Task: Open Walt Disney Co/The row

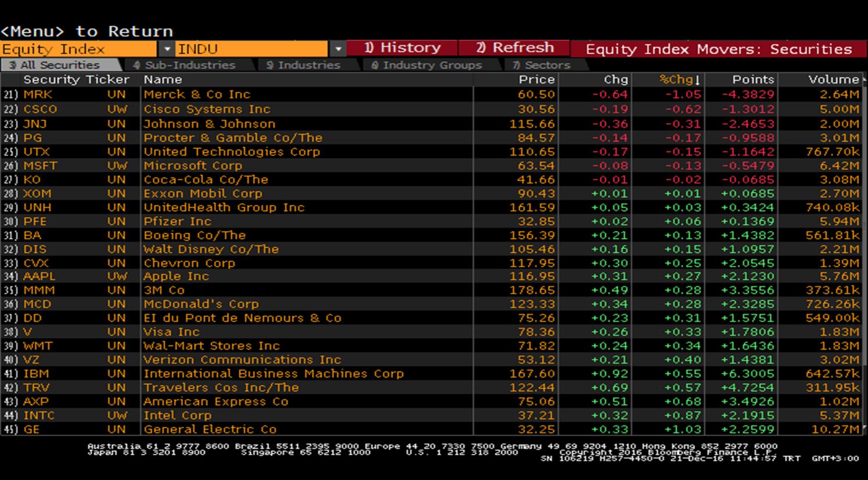Action: pos(433,249)
